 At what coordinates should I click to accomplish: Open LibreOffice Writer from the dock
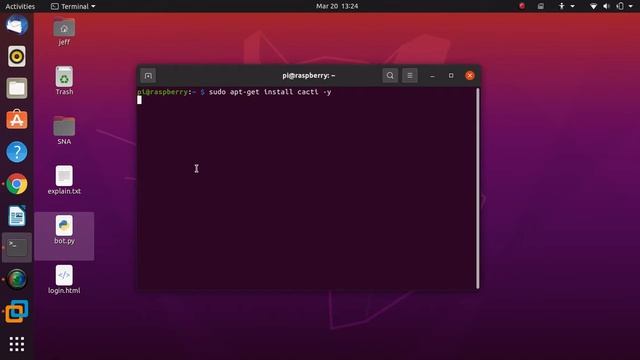click(x=17, y=216)
